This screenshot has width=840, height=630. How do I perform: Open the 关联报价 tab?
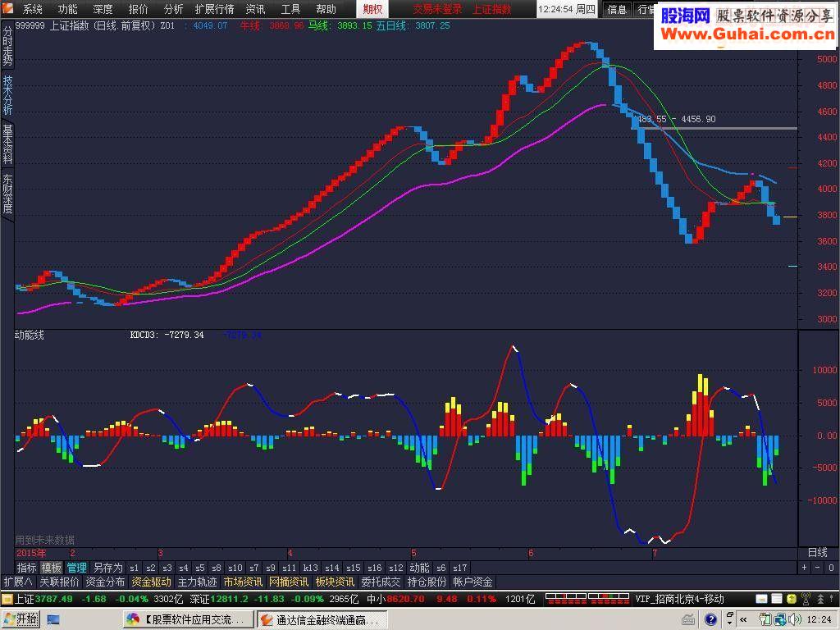click(59, 582)
